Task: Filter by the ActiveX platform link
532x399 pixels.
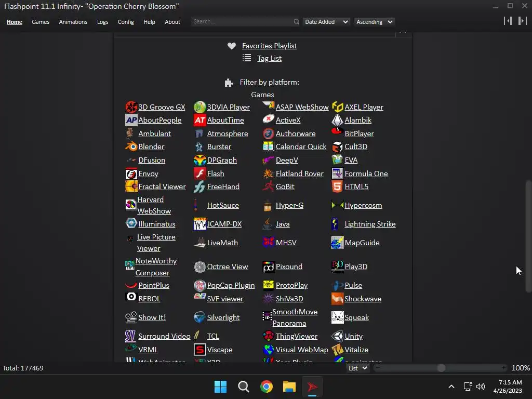Action: [288, 120]
